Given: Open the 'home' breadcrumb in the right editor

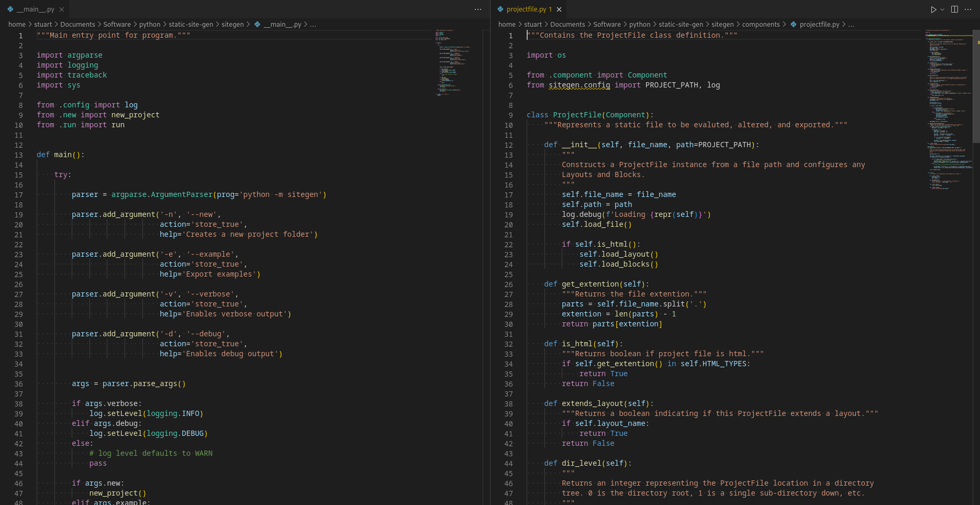Looking at the screenshot, I should (x=507, y=25).
